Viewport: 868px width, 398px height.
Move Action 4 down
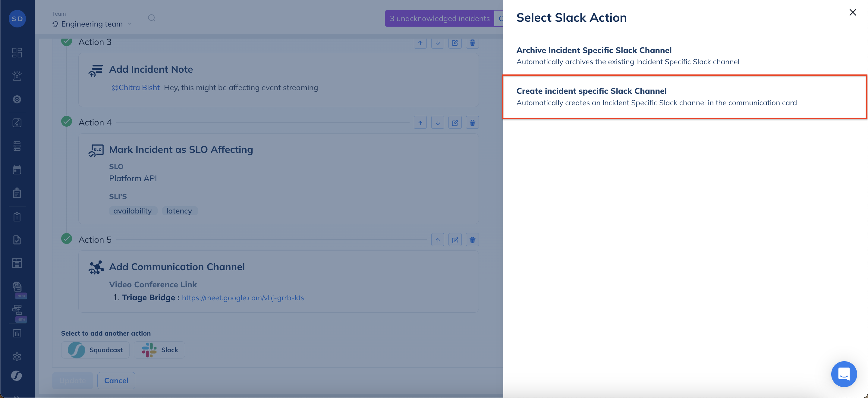tap(437, 123)
